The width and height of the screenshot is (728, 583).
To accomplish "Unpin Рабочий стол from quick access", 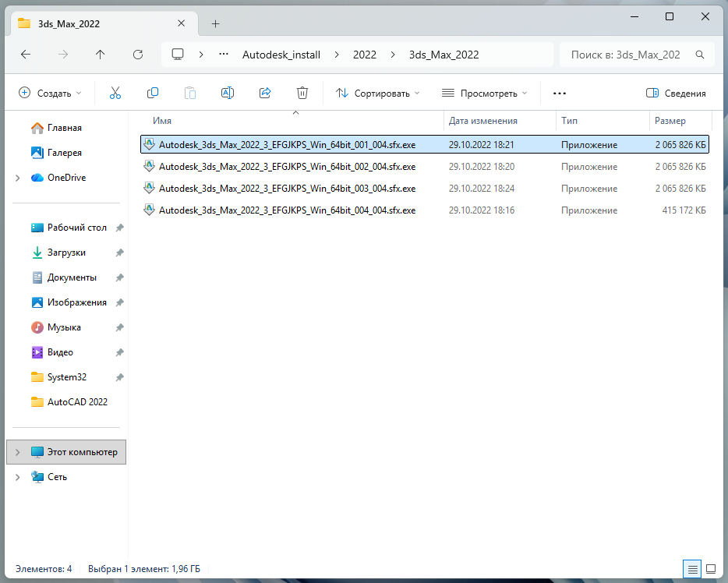I will coord(120,228).
